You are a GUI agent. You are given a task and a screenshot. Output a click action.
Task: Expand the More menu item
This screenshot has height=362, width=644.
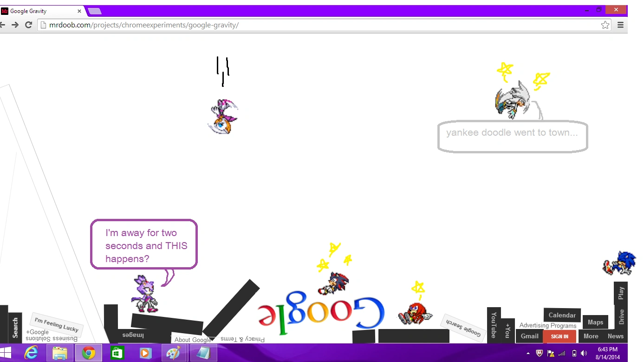pos(591,336)
